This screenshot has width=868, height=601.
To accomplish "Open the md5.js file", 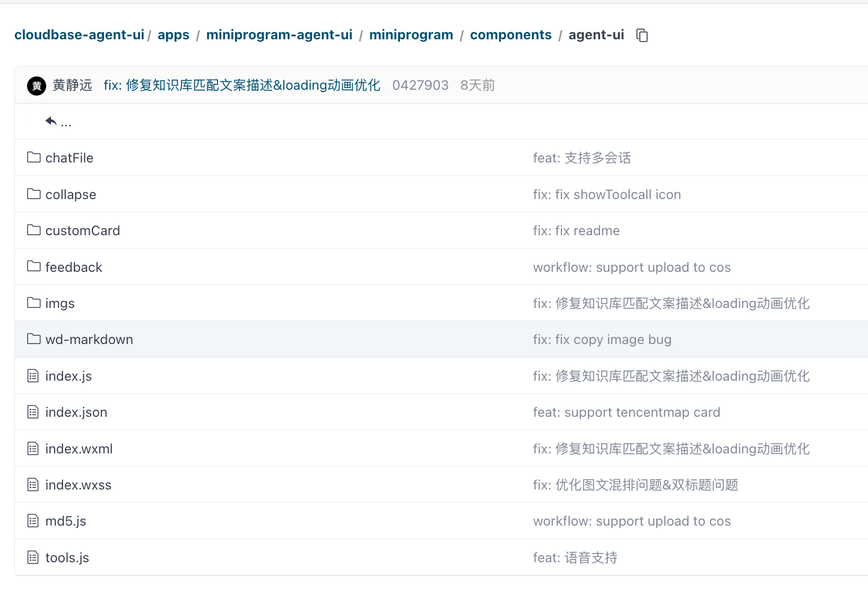I will click(x=66, y=521).
